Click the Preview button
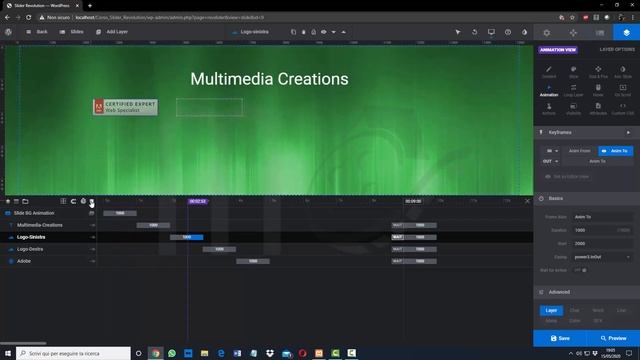 [x=613, y=338]
